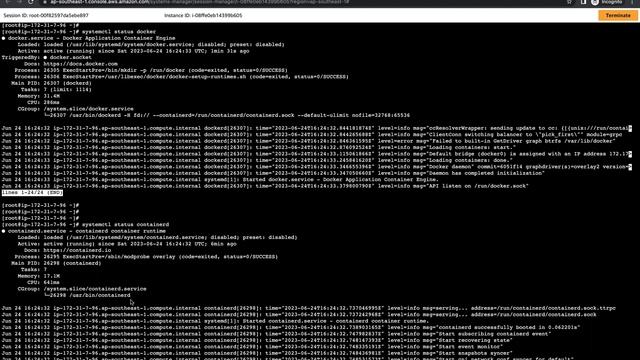Click 'Start subscribing containerd event' log line
Viewport: 640px width, 360px height.
coord(277,334)
